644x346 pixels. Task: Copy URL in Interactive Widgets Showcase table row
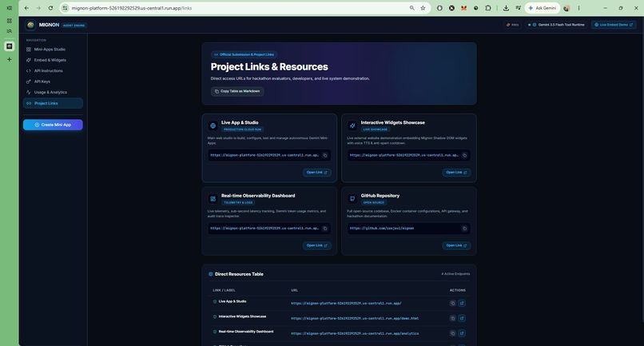click(x=452, y=318)
